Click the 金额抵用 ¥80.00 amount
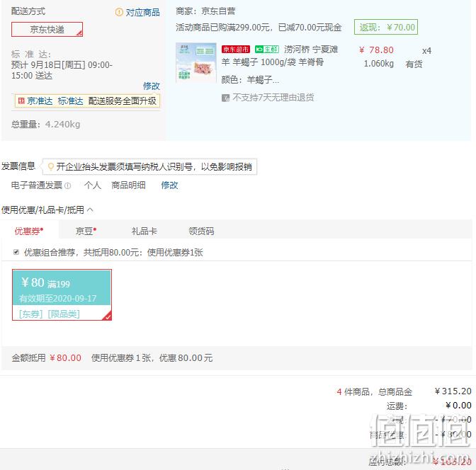 click(66, 358)
